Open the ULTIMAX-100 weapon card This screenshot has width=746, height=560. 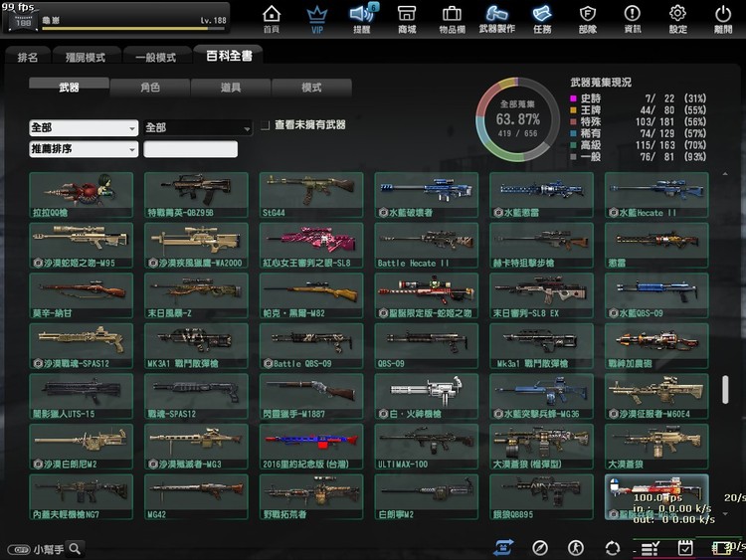pyautogui.click(x=427, y=448)
